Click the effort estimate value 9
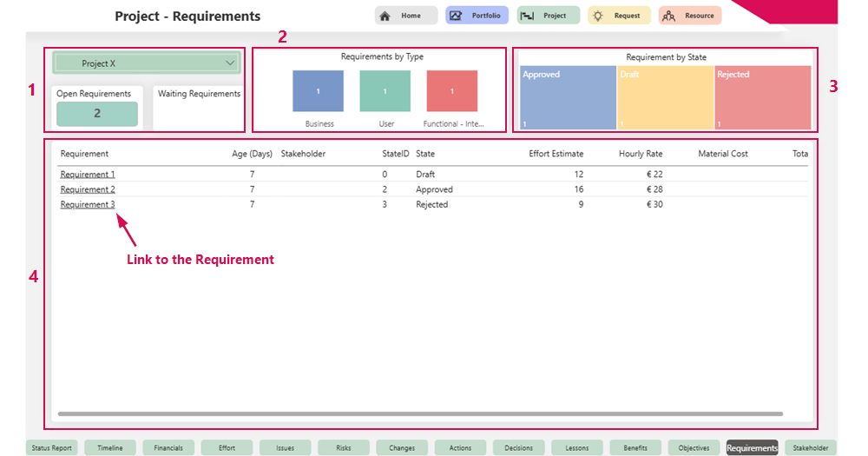This screenshot has width=868, height=456. coord(581,204)
